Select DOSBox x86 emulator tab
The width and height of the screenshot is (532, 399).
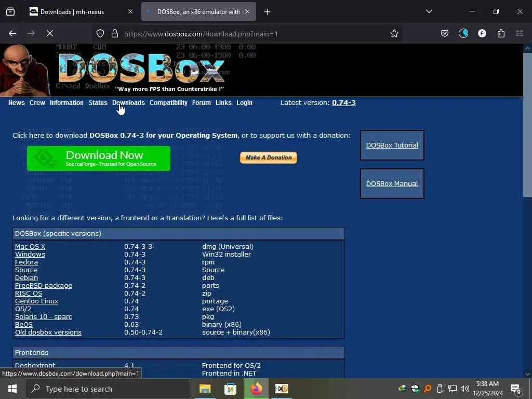(x=198, y=12)
